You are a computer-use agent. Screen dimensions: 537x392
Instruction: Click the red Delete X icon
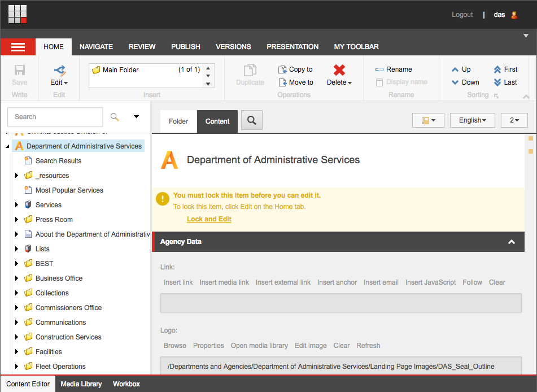[x=339, y=70]
